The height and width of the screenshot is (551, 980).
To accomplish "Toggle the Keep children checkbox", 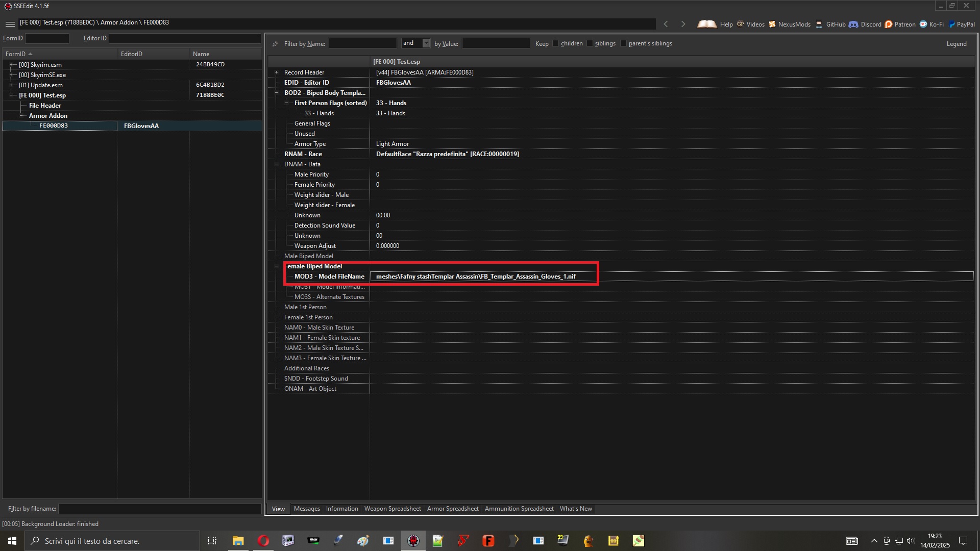I will (x=555, y=43).
